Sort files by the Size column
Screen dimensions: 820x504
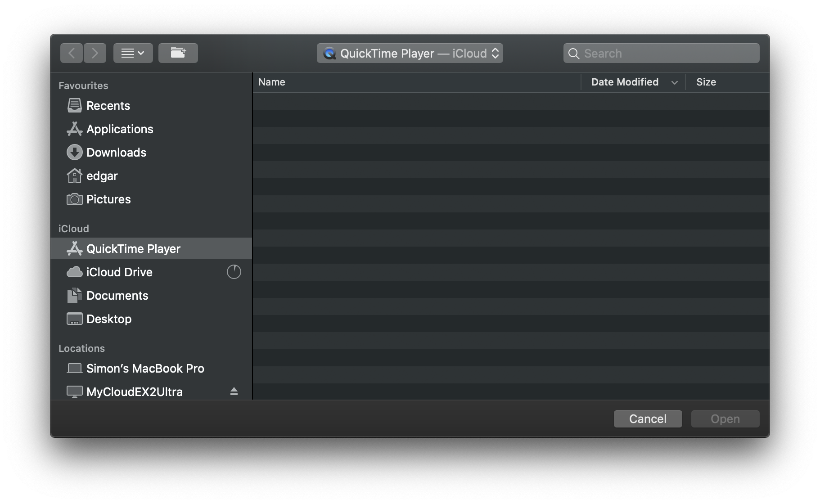tap(706, 82)
